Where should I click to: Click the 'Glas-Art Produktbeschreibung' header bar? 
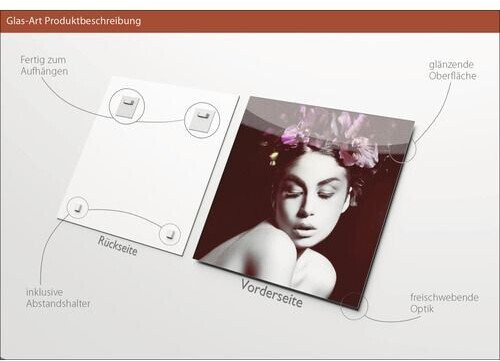point(250,21)
